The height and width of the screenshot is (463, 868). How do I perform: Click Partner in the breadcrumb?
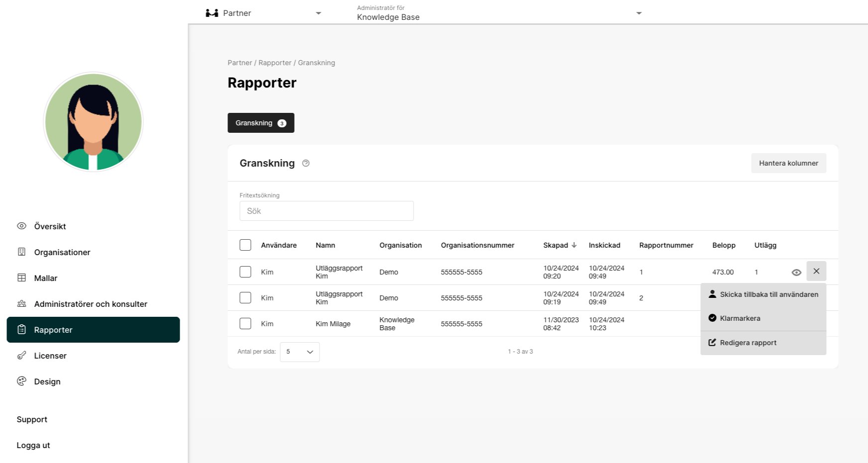coord(240,63)
